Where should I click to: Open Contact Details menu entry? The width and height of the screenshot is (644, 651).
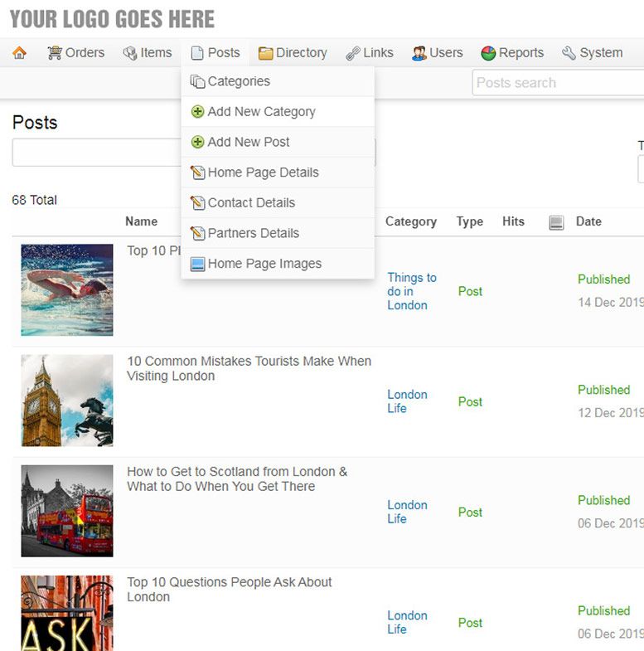click(x=278, y=202)
